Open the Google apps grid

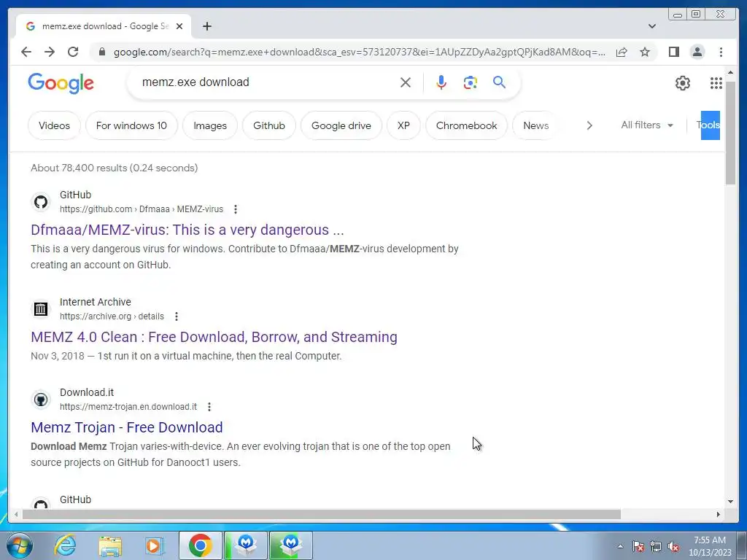(716, 83)
